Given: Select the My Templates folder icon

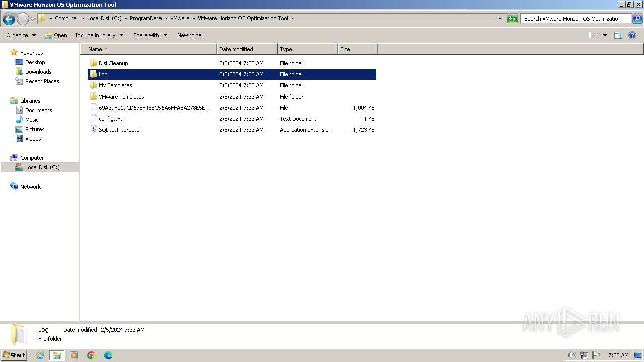Looking at the screenshot, I should (x=93, y=85).
